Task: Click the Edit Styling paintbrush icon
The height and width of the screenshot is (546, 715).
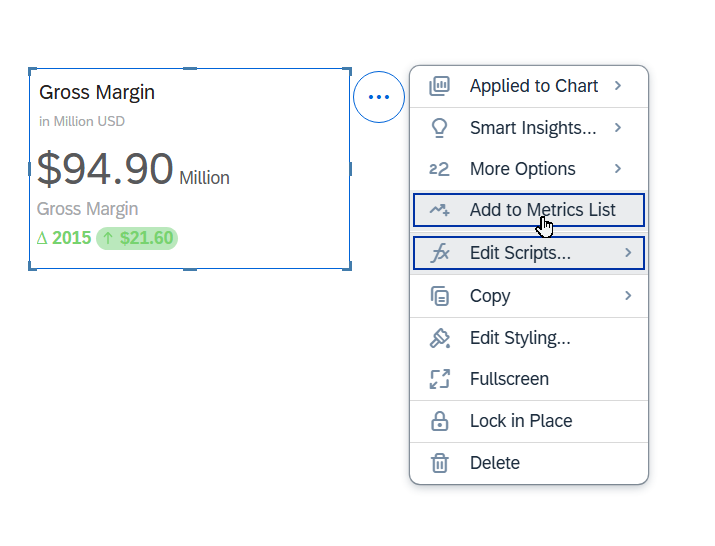Action: tap(439, 338)
